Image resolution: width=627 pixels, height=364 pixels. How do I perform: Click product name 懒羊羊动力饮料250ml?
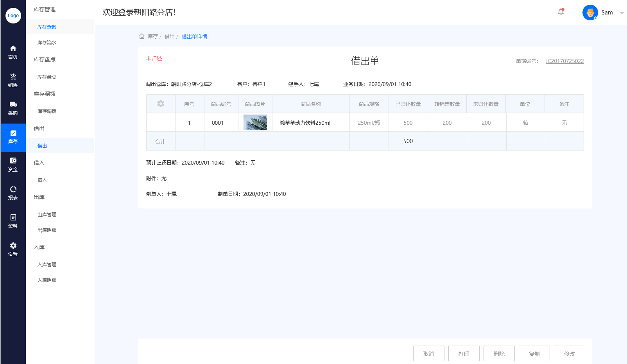(305, 123)
